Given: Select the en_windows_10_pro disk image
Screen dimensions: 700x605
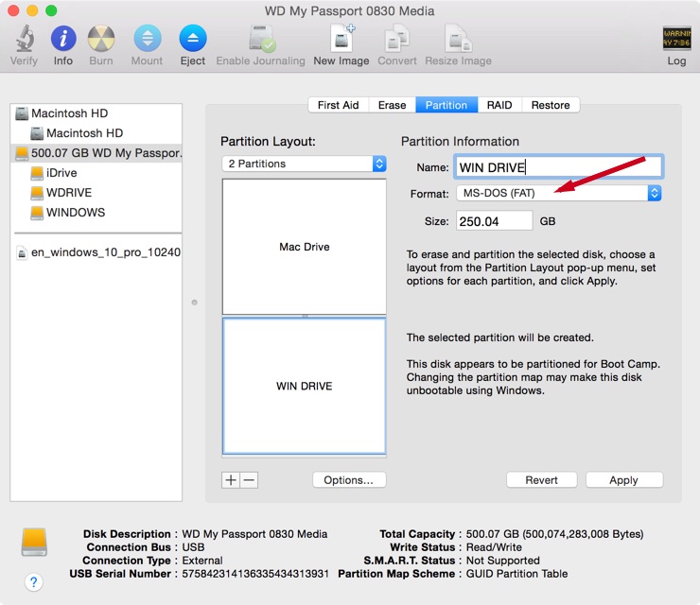Looking at the screenshot, I should (96, 252).
